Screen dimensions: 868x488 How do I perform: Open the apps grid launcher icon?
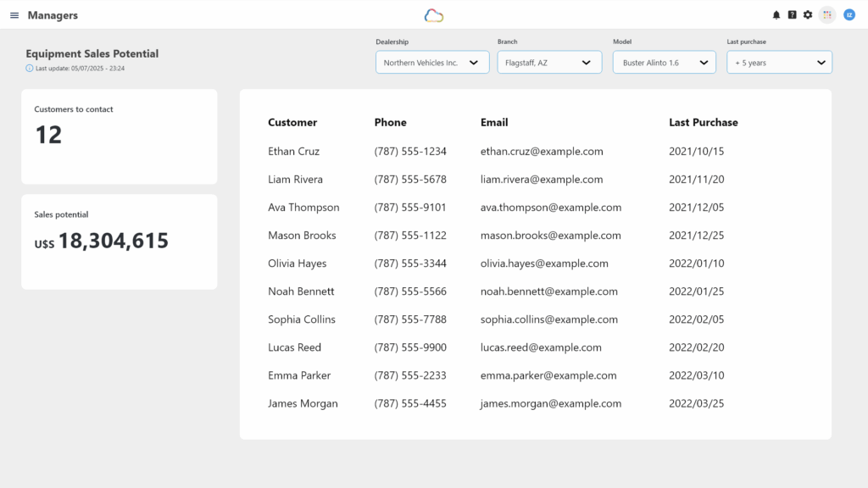tap(827, 15)
